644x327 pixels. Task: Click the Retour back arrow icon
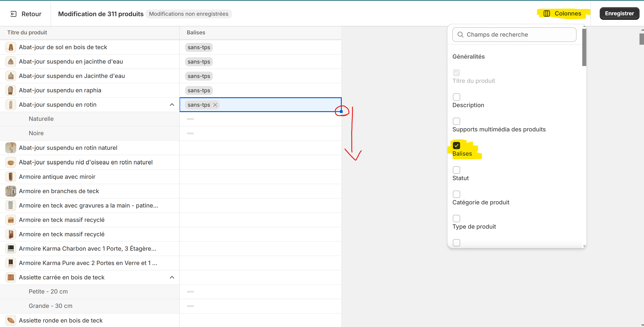pyautogui.click(x=13, y=14)
